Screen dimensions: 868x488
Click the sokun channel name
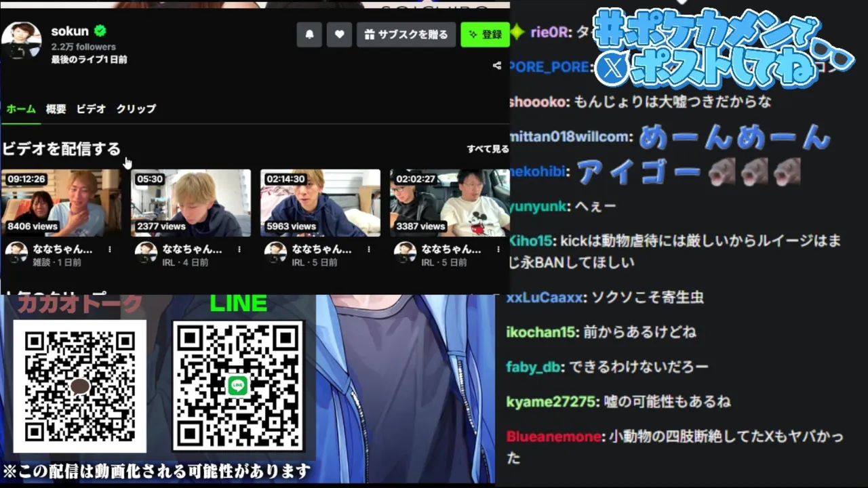[x=70, y=31]
